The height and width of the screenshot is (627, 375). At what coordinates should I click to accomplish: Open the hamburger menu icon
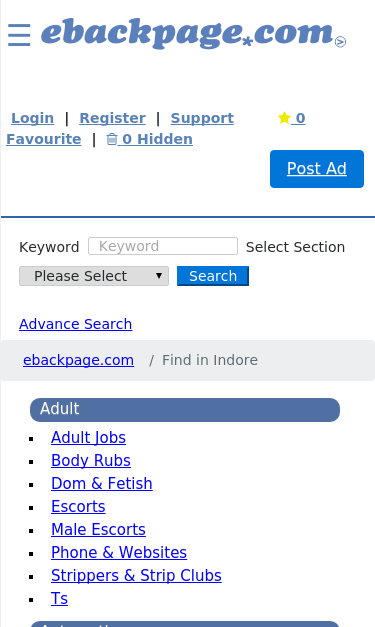coord(19,35)
